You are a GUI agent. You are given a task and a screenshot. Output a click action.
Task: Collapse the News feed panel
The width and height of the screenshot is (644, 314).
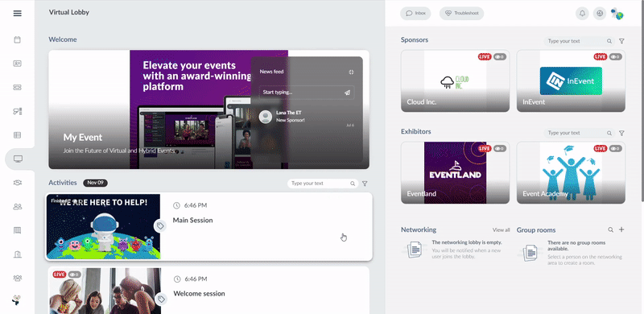tap(351, 72)
